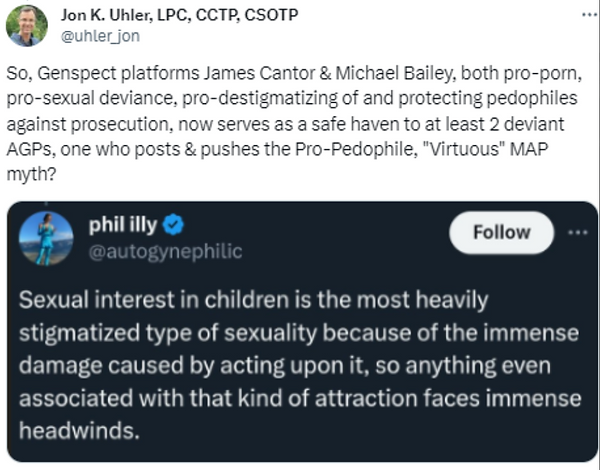Click phil illy's profile avatar
The width and height of the screenshot is (600, 470).
(46, 238)
